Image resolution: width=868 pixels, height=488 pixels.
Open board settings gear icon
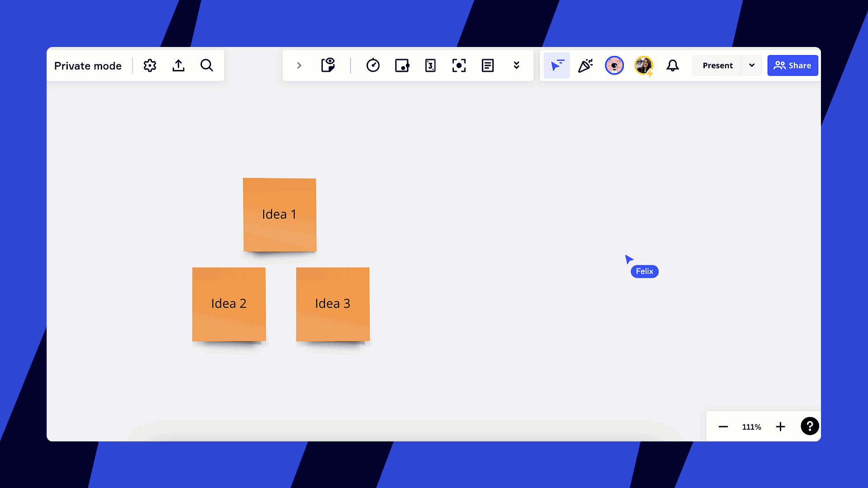click(x=150, y=66)
